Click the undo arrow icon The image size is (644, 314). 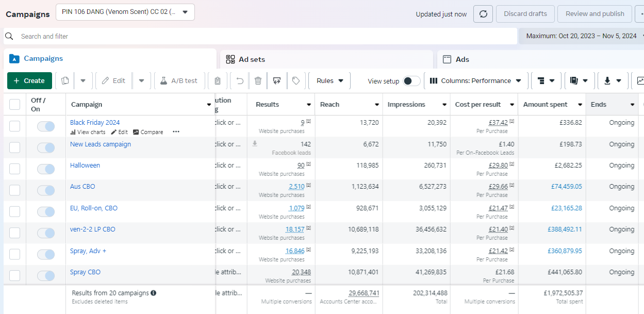240,81
